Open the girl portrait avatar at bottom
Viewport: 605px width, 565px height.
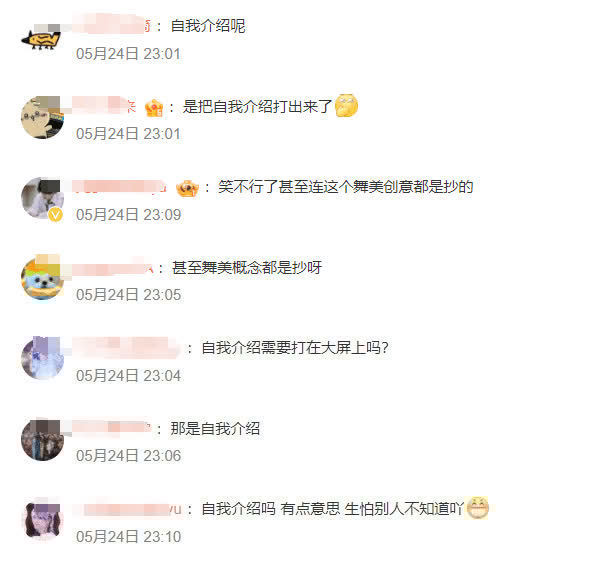point(42,519)
